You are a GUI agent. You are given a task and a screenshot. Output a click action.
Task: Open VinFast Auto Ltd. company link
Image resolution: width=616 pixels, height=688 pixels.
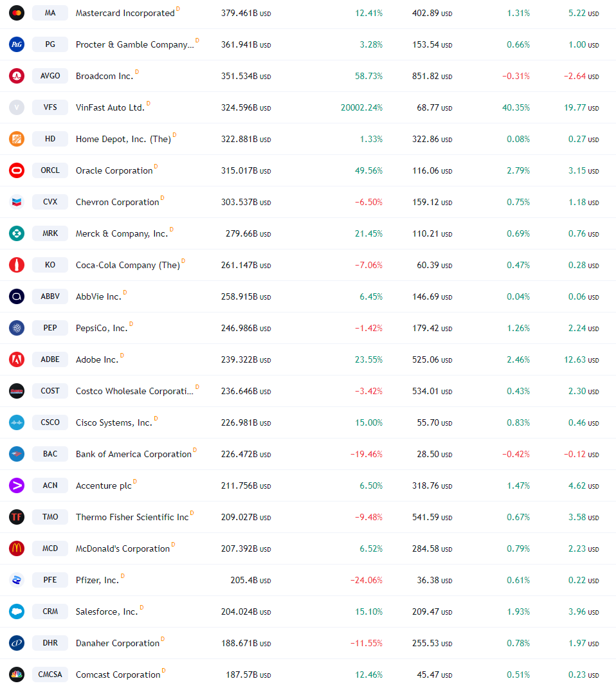pos(110,107)
